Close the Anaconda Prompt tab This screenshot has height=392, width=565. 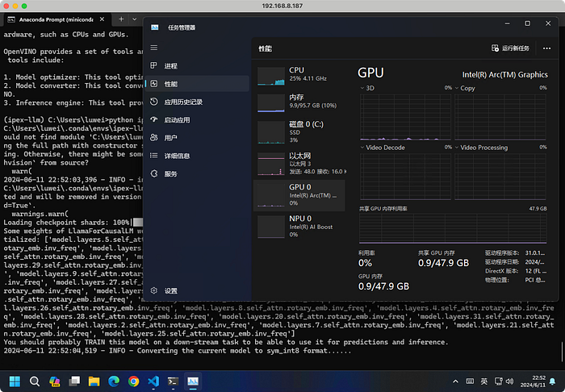(x=102, y=19)
